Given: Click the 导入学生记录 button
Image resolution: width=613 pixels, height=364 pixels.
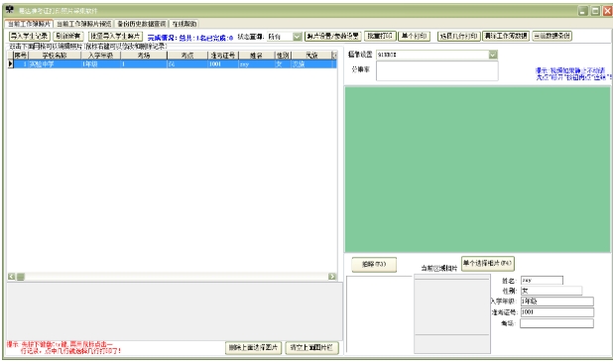Looking at the screenshot, I should coord(30,36).
